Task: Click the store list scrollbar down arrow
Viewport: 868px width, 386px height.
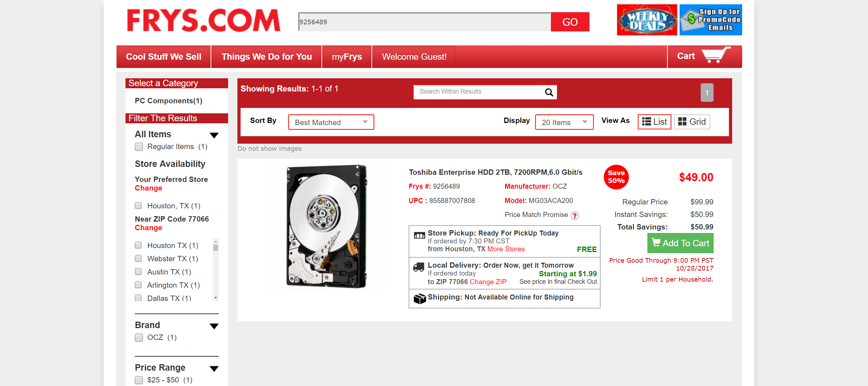Action: click(x=216, y=298)
